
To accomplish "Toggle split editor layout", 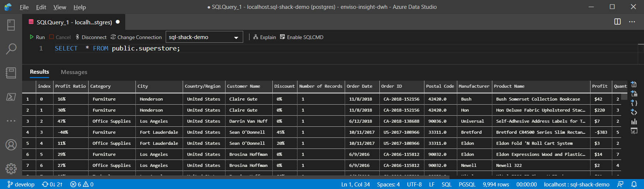I will point(617,22).
